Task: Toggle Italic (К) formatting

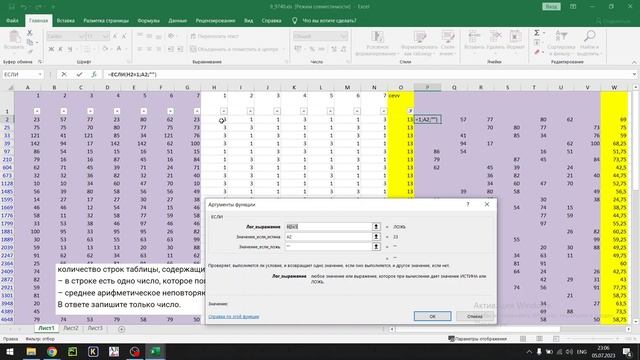Action: pos(61,49)
